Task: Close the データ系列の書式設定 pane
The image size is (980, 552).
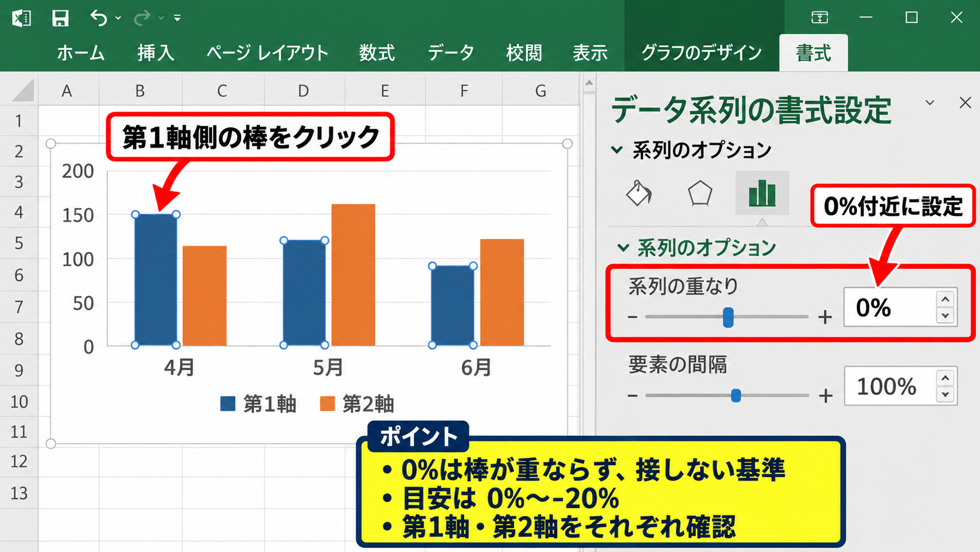Action: [x=965, y=103]
